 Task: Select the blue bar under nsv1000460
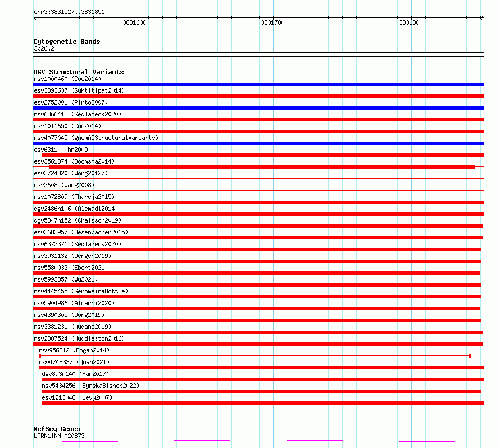click(x=258, y=84)
